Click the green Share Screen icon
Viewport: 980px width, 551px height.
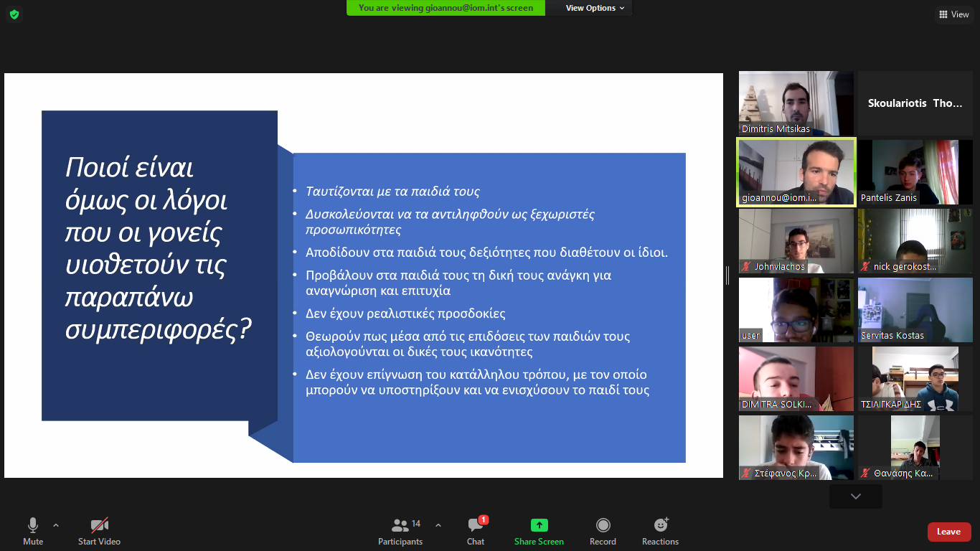click(539, 525)
